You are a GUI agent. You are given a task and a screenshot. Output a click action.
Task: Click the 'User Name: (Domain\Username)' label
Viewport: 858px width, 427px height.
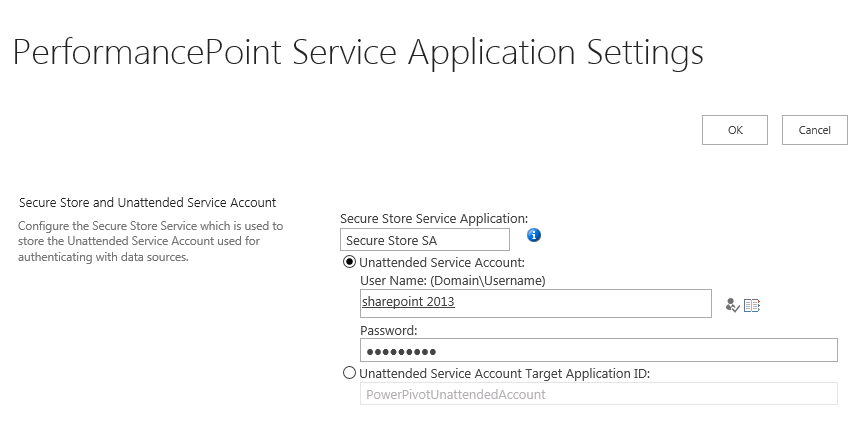tap(452, 280)
